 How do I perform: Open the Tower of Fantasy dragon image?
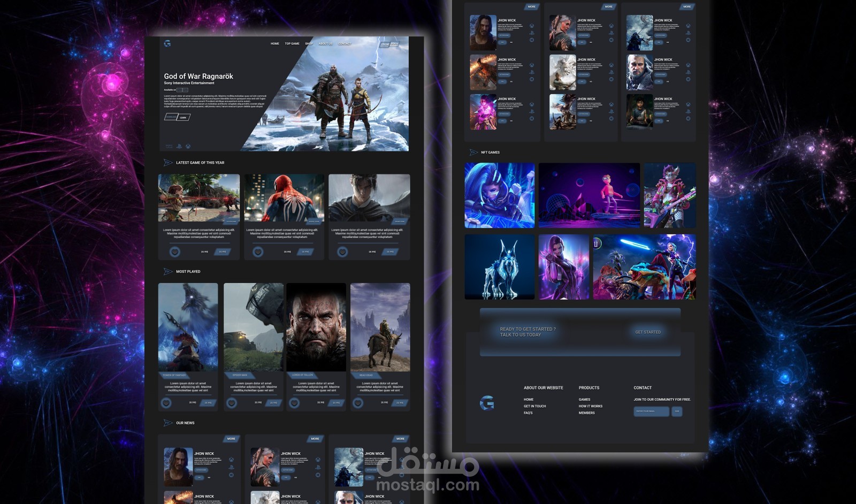(x=188, y=327)
